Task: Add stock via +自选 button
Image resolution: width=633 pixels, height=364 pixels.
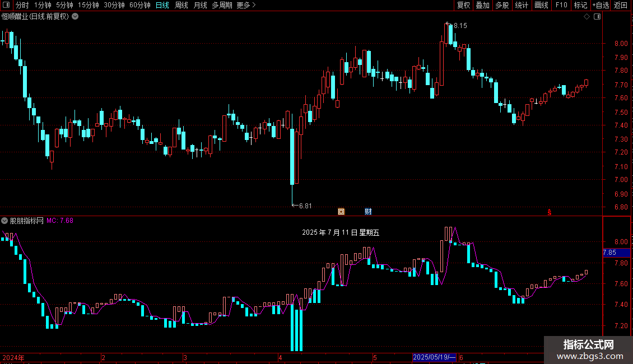Action: [601, 5]
